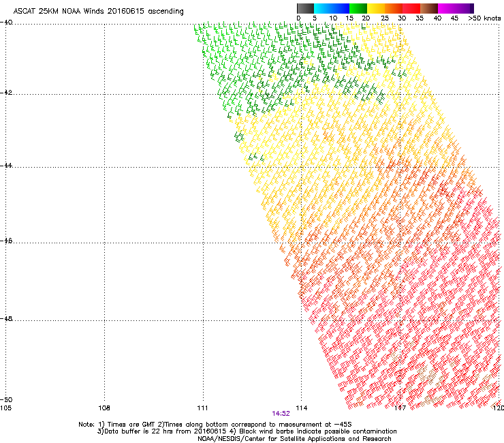This screenshot has height=443, width=504.
Task: Click the '-50' latitude axis label
Action: pyautogui.click(x=6, y=400)
